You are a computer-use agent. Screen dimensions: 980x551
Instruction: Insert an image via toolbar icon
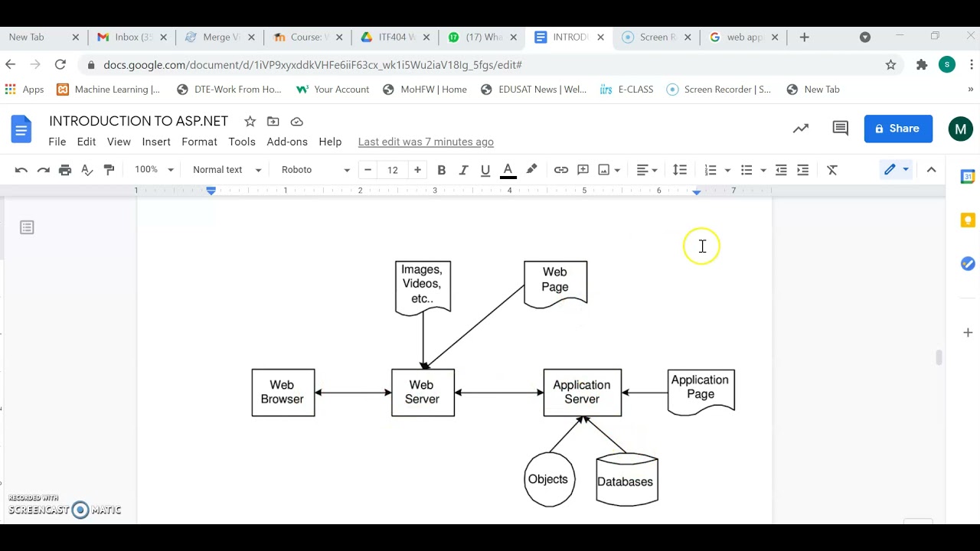tap(604, 170)
